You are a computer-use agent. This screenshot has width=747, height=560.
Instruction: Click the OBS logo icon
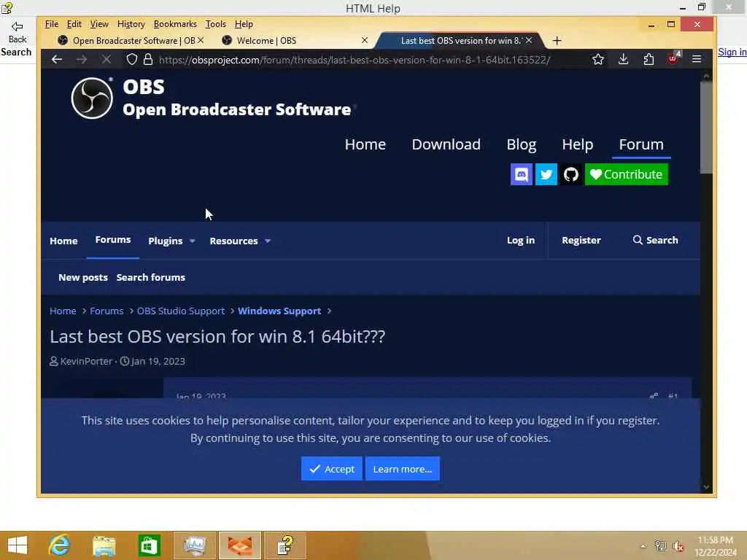(92, 98)
